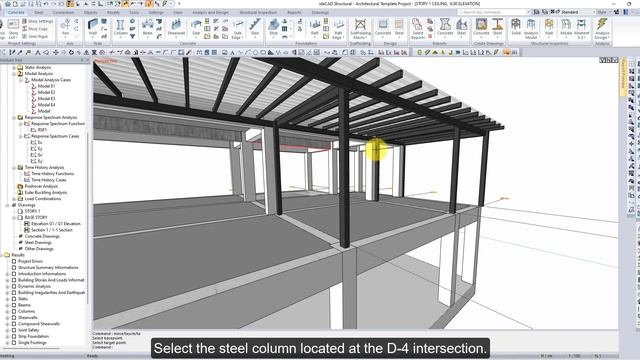Select the Beam tool in ribbon
Screen dimensions: 640x360
(x=147, y=27)
